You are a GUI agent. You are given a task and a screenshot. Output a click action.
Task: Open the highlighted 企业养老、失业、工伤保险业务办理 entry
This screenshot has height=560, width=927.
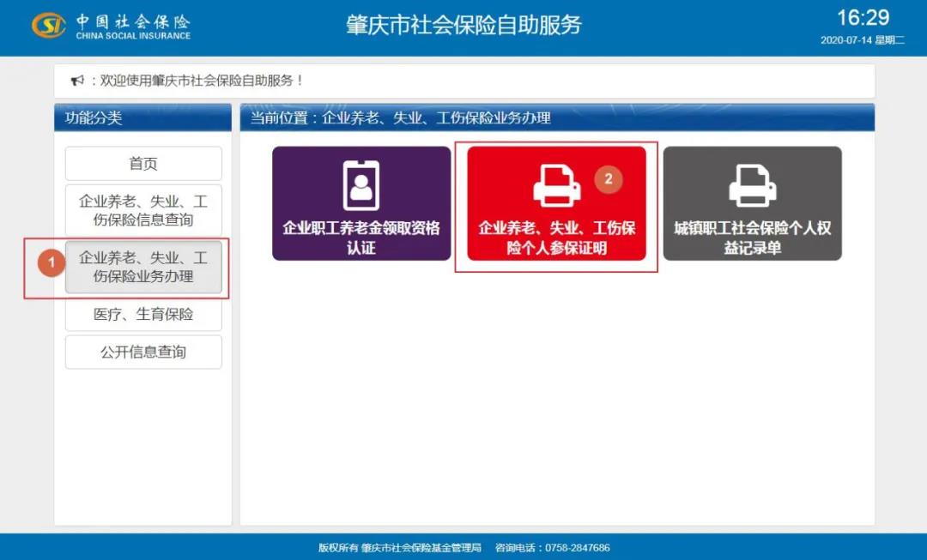[x=142, y=267]
